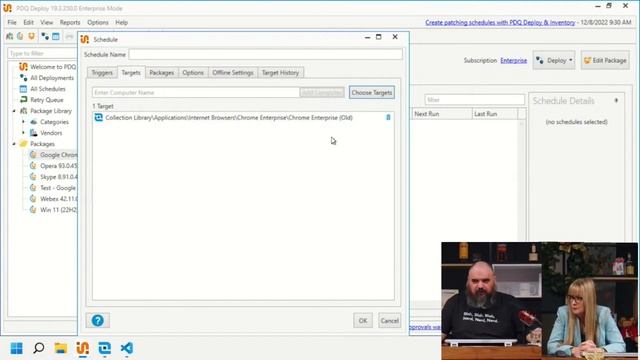This screenshot has height=360, width=640.
Task: Collapse the Packages tree node
Action: [x=14, y=144]
